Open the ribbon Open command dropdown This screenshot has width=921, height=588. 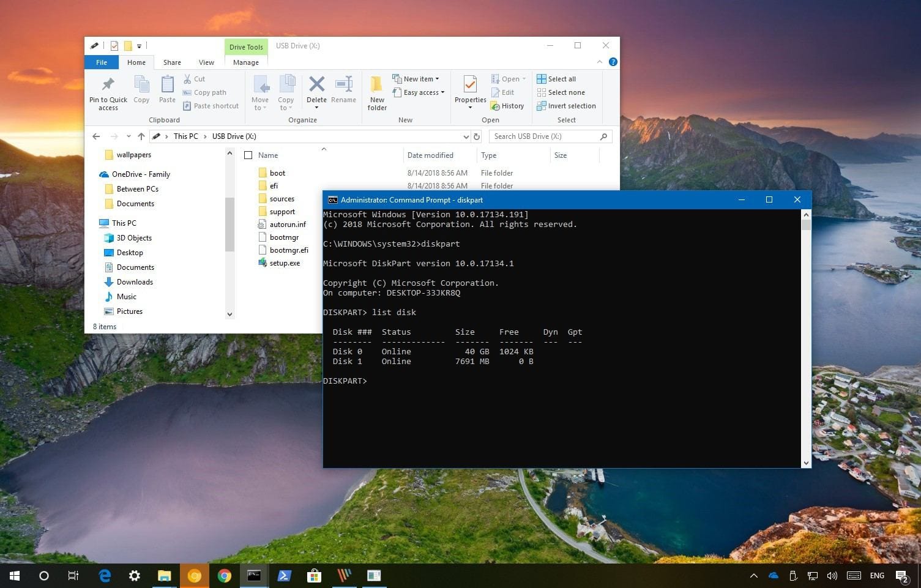tap(524, 79)
